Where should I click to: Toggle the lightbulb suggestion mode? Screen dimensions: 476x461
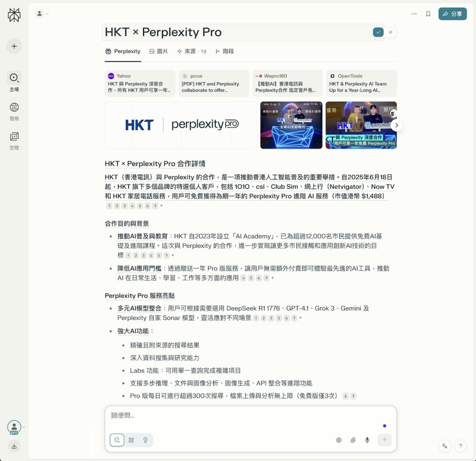tap(145, 440)
